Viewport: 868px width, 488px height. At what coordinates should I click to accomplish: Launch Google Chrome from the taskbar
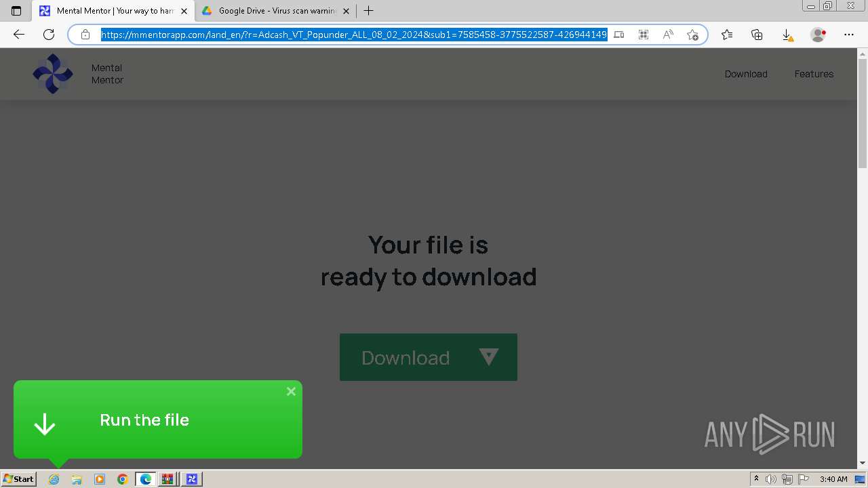(x=123, y=479)
